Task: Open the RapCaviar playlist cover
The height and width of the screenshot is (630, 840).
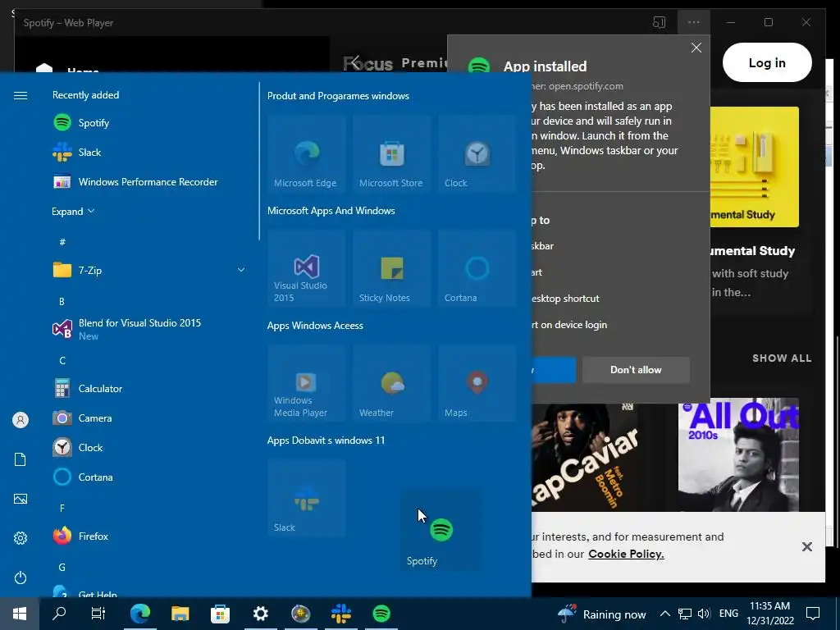Action: coord(586,457)
